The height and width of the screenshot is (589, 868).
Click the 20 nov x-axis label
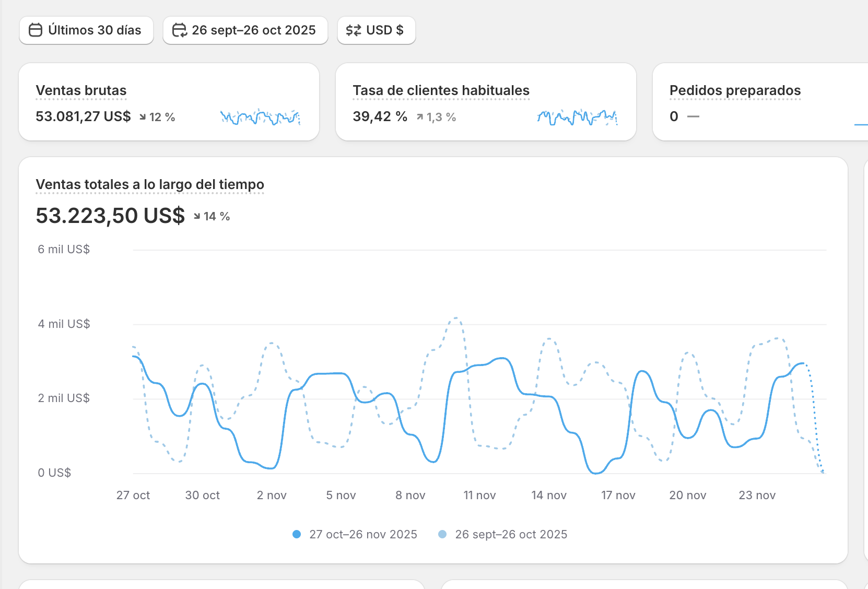click(x=688, y=495)
